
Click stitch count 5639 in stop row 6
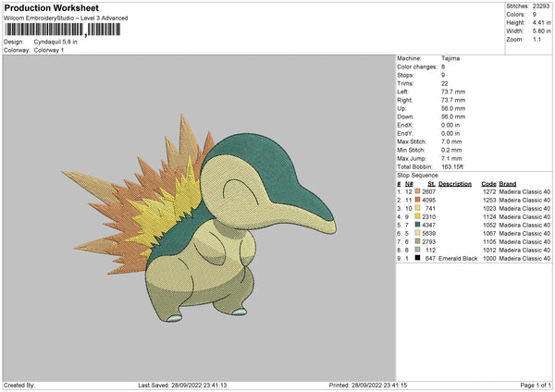(x=428, y=233)
